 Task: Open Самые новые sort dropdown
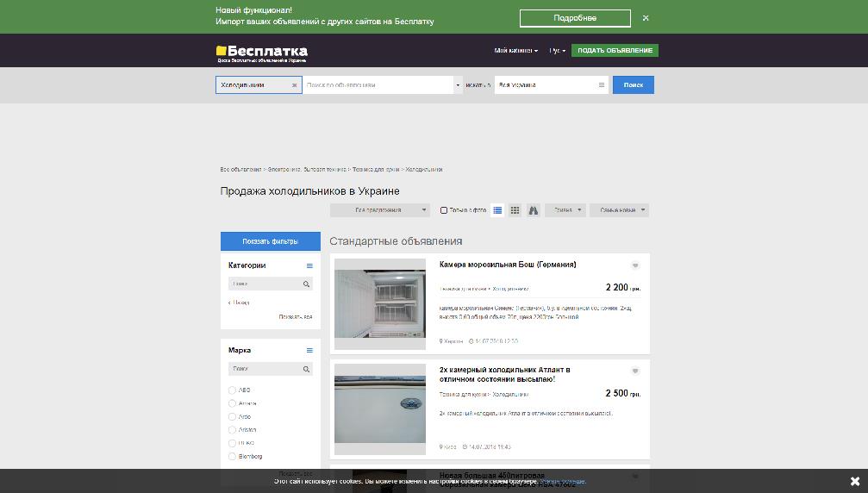619,210
